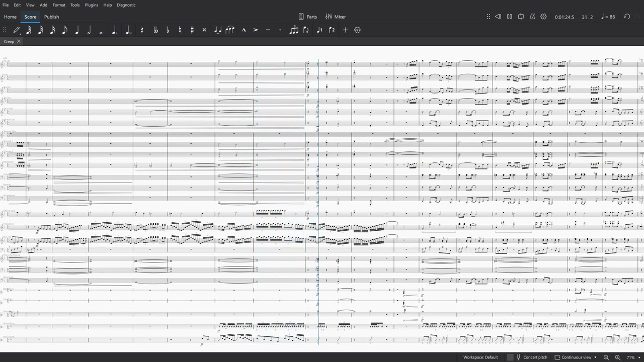This screenshot has height=362, width=644.
Task: Open the View menu
Action: coord(30,5)
